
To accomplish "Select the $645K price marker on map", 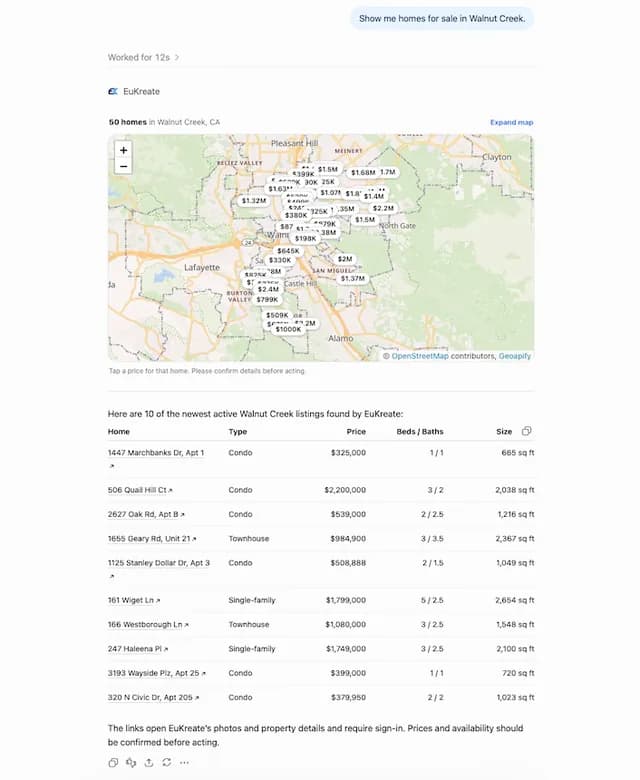I will pyautogui.click(x=288, y=251).
